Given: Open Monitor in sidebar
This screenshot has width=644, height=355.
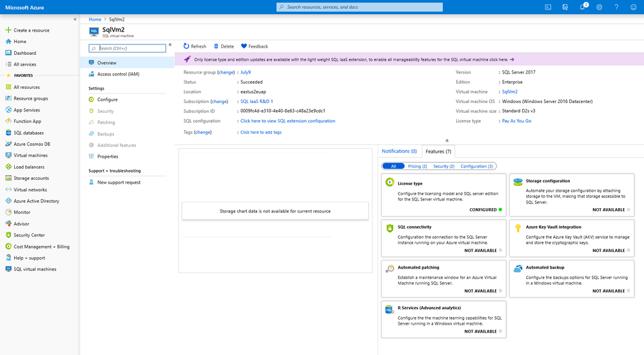Looking at the screenshot, I should click(x=22, y=212).
